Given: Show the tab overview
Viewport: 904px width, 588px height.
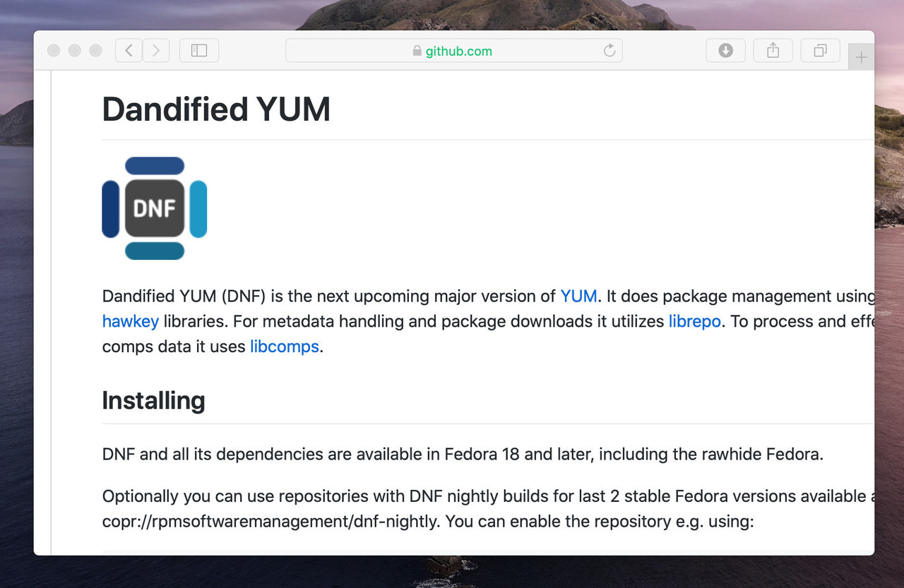Looking at the screenshot, I should [x=820, y=51].
